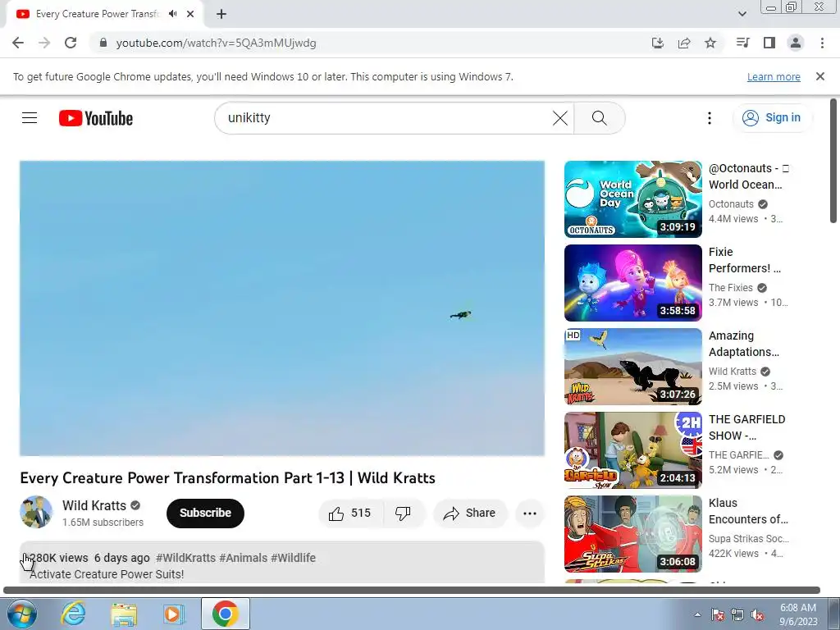The width and height of the screenshot is (840, 630).
Task: Click the install app icon in address bar
Action: click(x=657, y=43)
